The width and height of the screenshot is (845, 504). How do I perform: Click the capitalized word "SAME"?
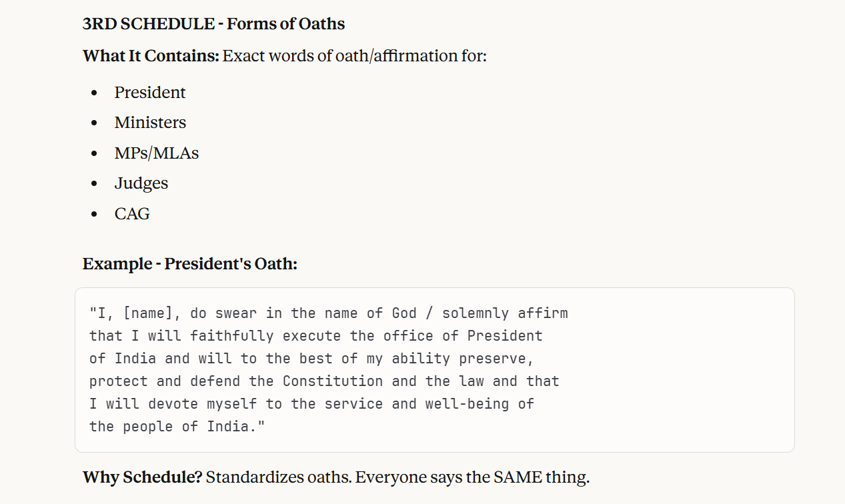pos(518,477)
